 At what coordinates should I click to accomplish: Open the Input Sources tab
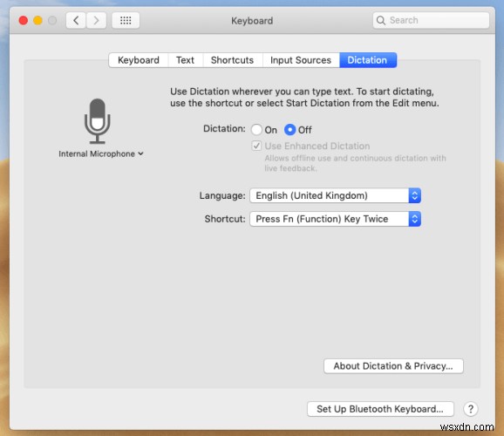(301, 60)
